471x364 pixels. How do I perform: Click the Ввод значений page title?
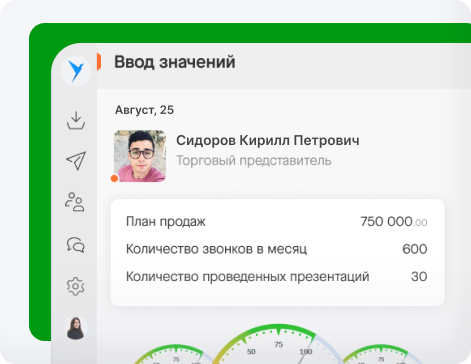175,62
